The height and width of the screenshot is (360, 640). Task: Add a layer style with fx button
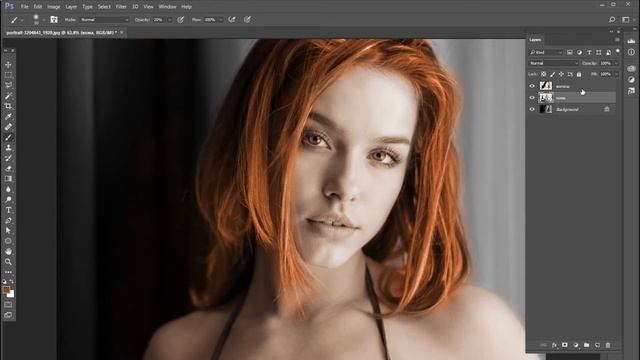pos(554,345)
